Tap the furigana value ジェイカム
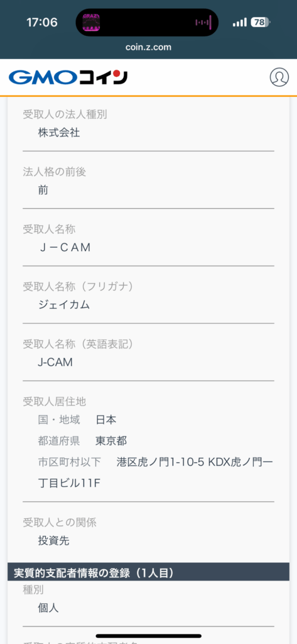 pyautogui.click(x=63, y=305)
